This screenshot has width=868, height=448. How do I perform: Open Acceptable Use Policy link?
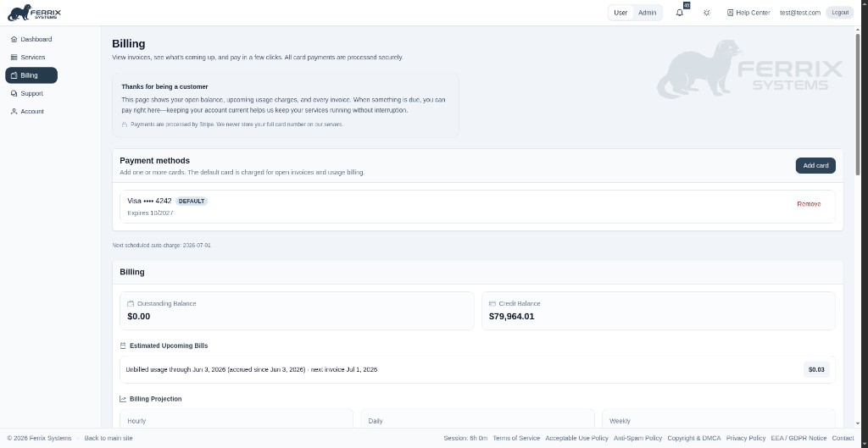tap(576, 438)
